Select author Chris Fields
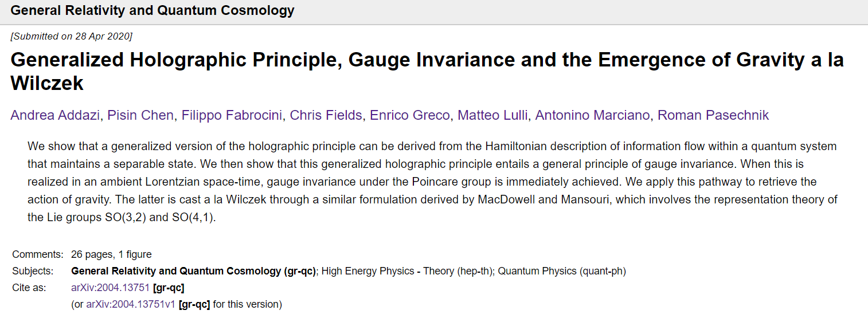Screen dimensions: 868x318 point(326,116)
